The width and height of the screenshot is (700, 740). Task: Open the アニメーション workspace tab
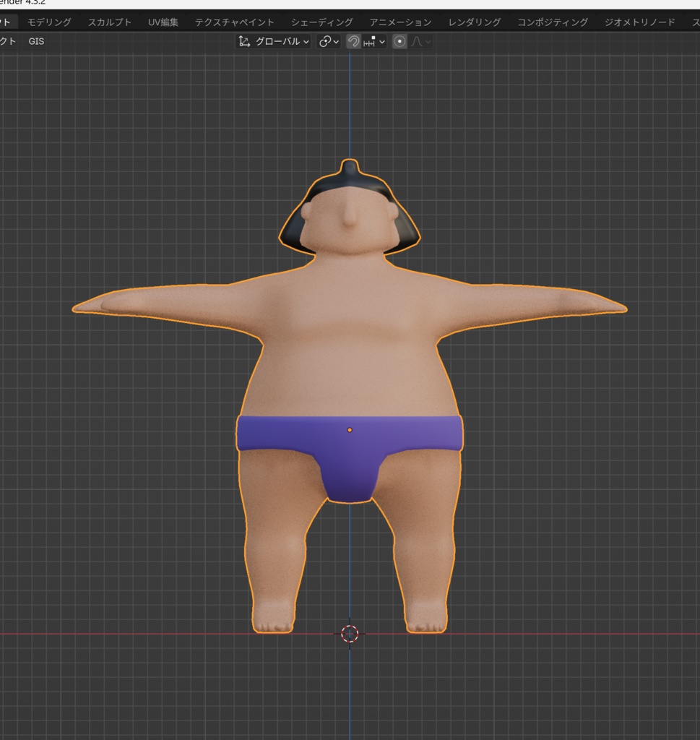[x=400, y=22]
